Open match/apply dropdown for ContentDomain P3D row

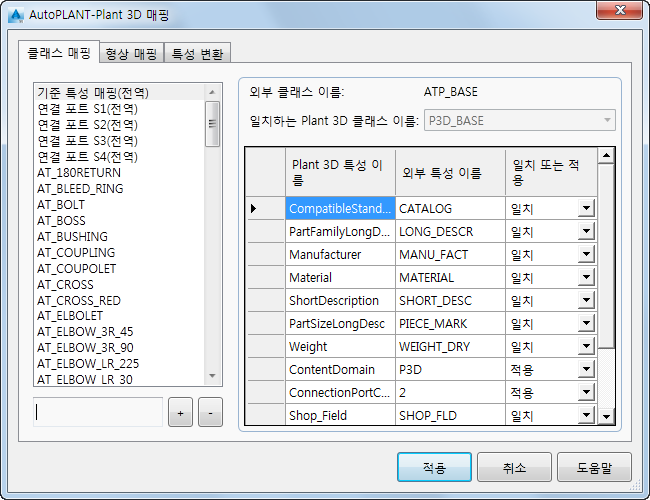click(586, 369)
